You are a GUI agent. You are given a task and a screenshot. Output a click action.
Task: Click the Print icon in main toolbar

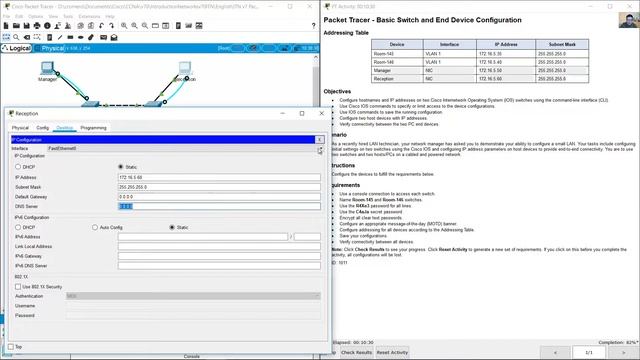coord(37,26)
